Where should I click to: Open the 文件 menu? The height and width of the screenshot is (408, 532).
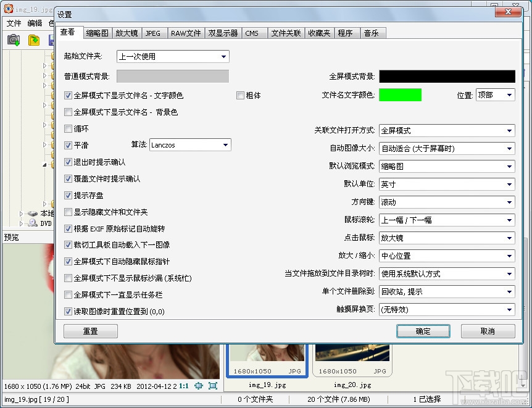coord(14,23)
